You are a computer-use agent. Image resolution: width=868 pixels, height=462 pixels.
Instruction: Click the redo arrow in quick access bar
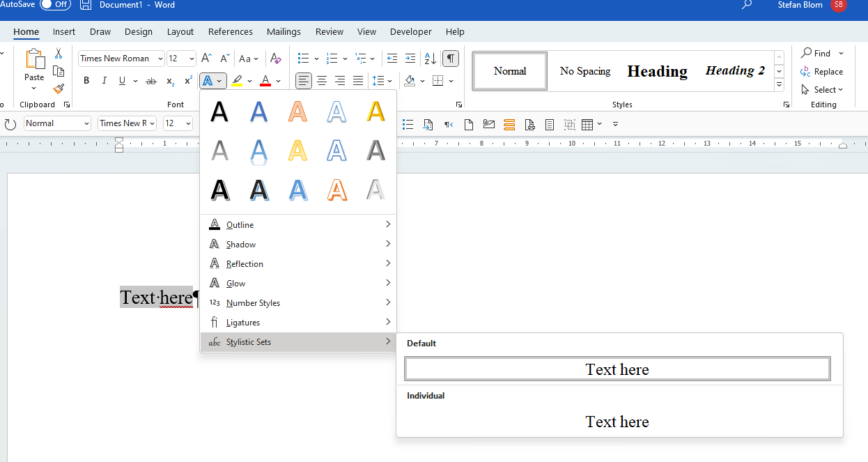[x=10, y=124]
